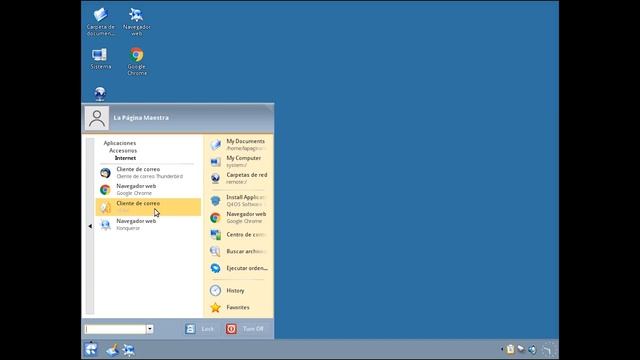The height and width of the screenshot is (360, 640).
Task: Open clipboard tray icon
Action: pos(510,349)
